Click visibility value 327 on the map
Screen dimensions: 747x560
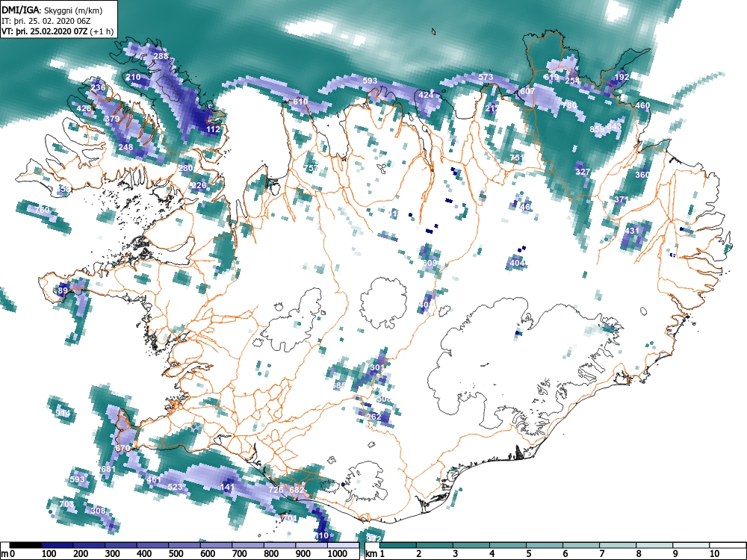tap(583, 172)
